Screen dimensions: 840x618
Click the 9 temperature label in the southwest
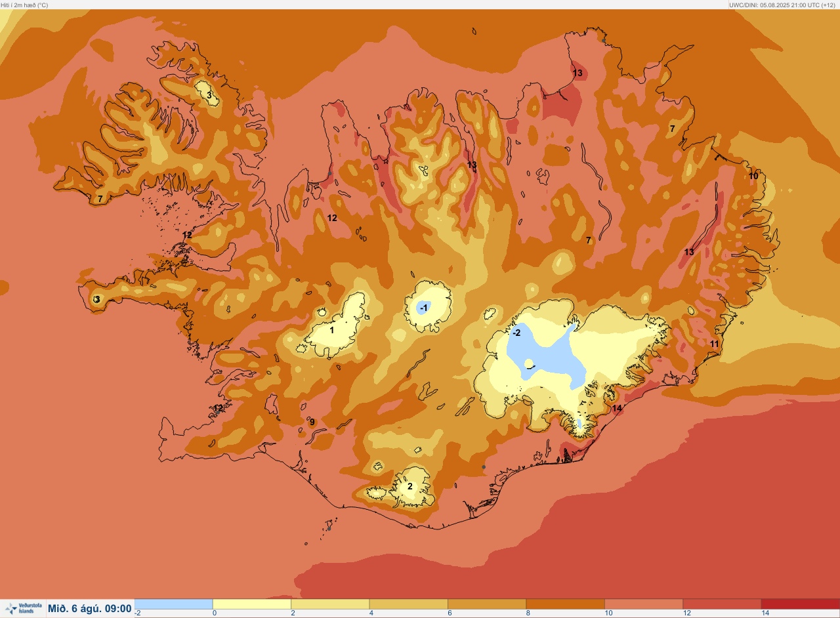312,422
